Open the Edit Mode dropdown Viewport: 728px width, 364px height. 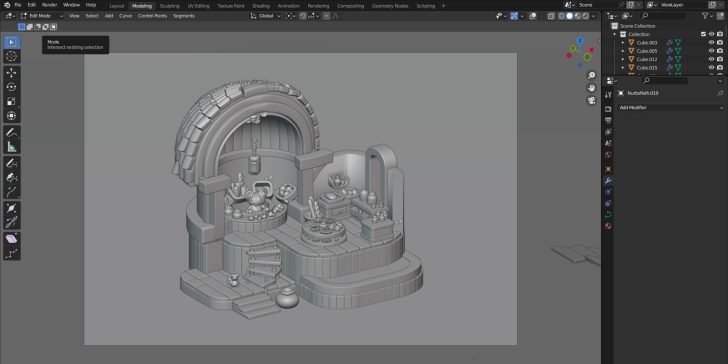[x=41, y=16]
